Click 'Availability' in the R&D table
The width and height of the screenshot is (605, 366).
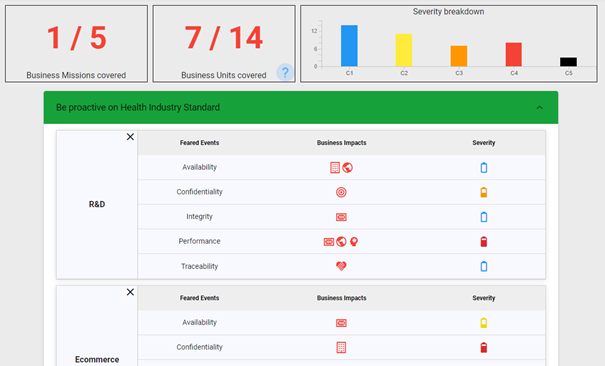coord(199,167)
